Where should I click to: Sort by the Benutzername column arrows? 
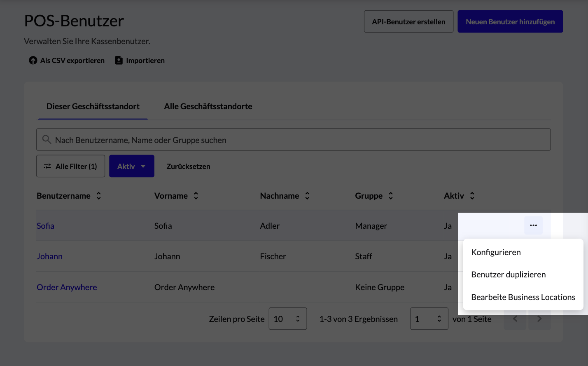point(99,196)
